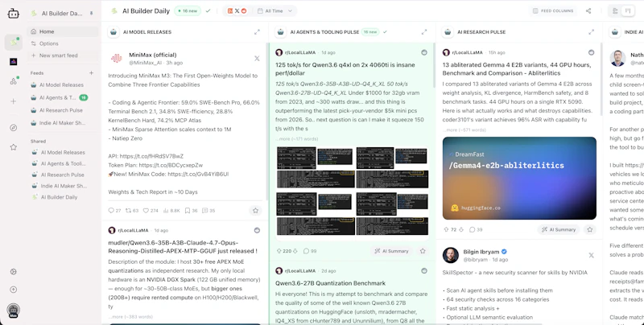Open Indie AI Maker Sh... under Feeds
644x325 pixels.
coord(63,123)
